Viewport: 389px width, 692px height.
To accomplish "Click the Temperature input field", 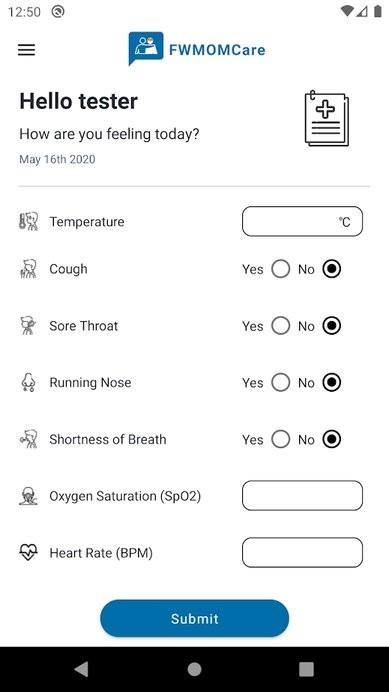I will pos(302,221).
